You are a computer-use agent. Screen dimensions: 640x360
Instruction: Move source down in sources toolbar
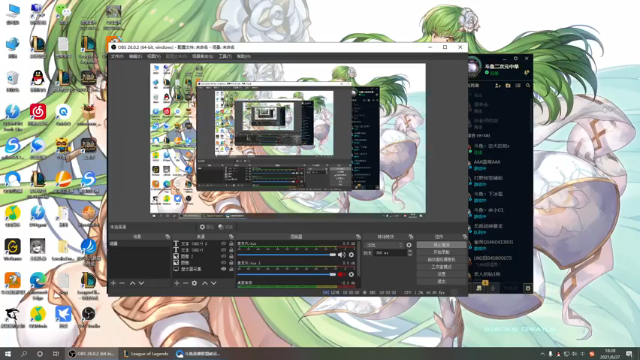213,283
